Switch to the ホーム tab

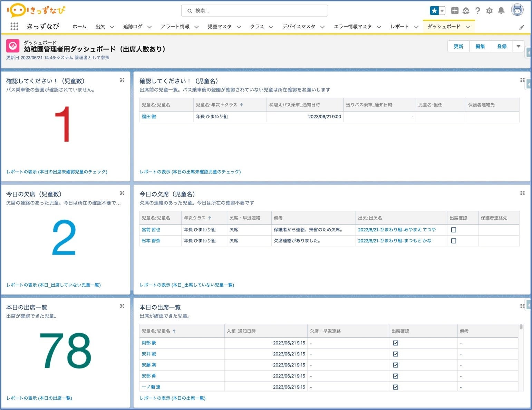tap(79, 27)
